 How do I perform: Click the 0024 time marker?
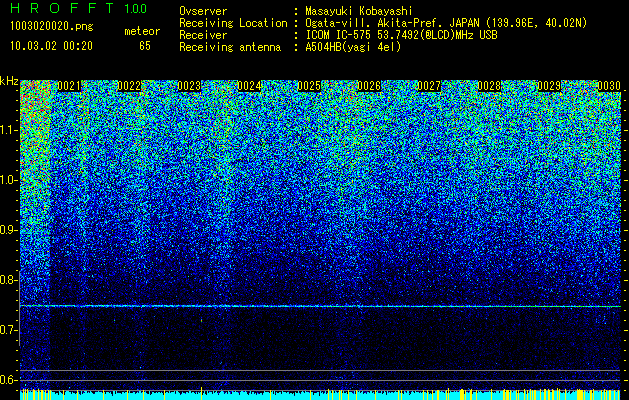tap(249, 86)
